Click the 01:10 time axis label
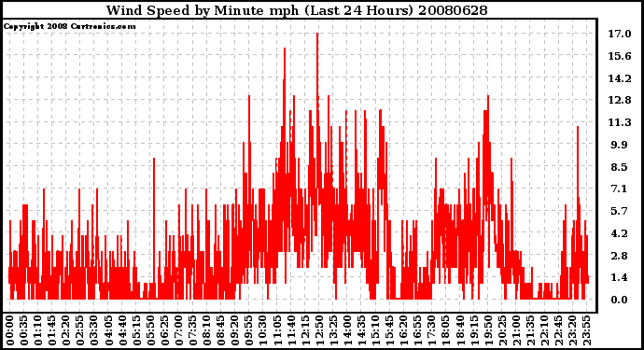The image size is (644, 350). 37,331
